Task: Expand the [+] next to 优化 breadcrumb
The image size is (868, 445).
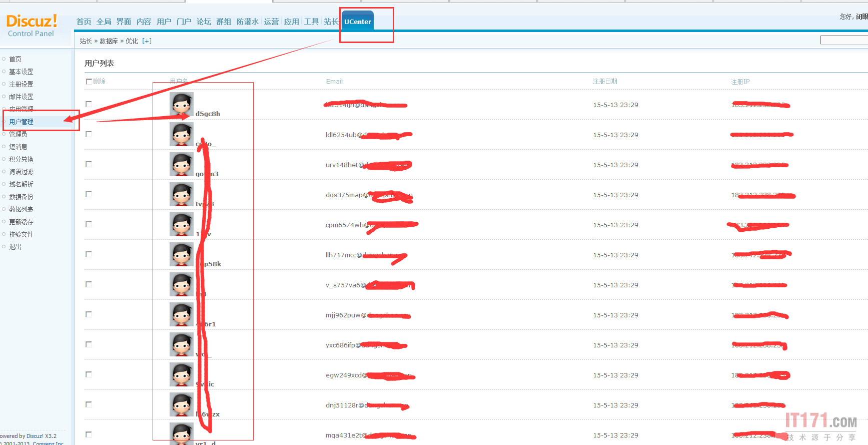Action: 147,41
